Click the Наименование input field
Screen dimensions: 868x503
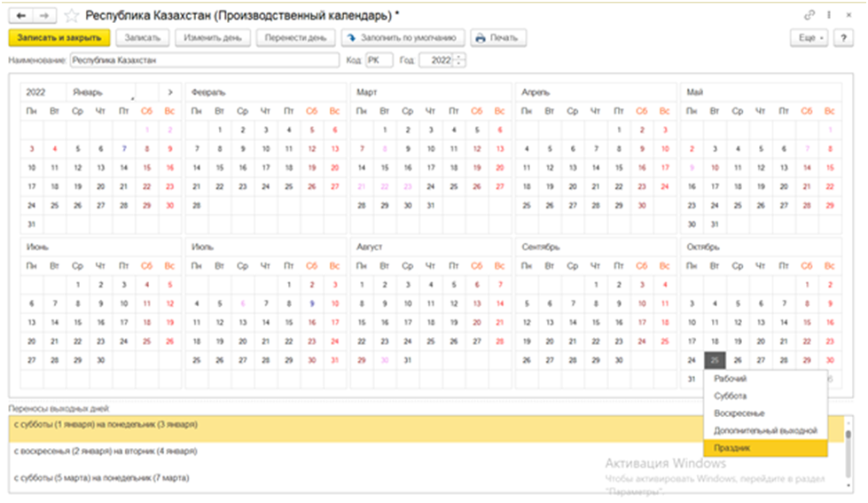click(x=204, y=60)
